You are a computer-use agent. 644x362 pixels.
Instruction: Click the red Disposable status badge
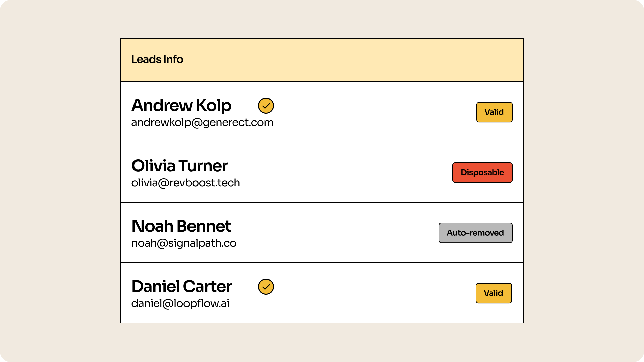[482, 173]
